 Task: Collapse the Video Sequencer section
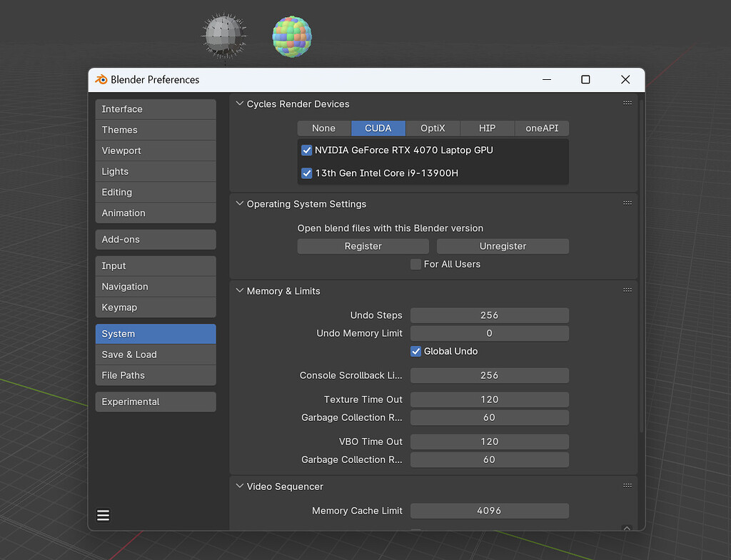pos(238,486)
